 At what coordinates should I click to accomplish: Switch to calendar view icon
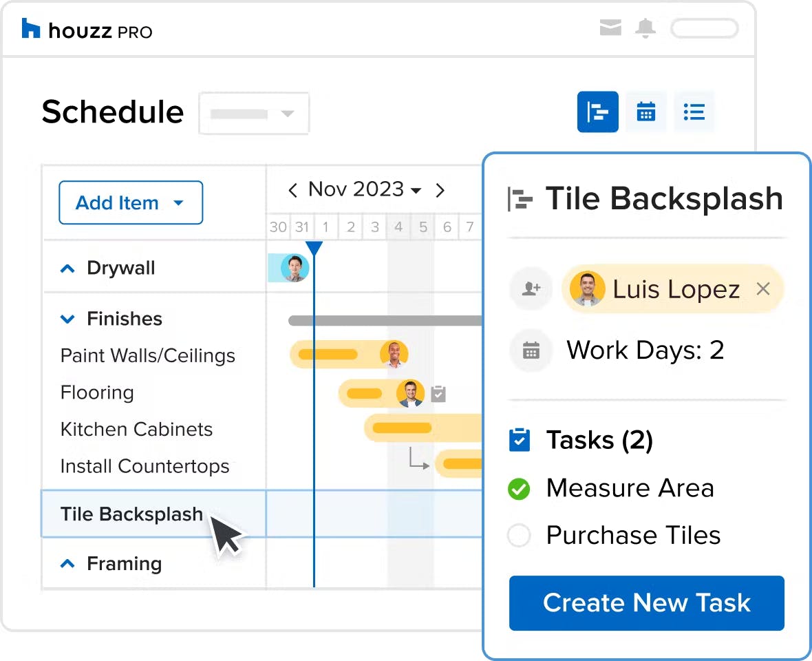(x=645, y=112)
